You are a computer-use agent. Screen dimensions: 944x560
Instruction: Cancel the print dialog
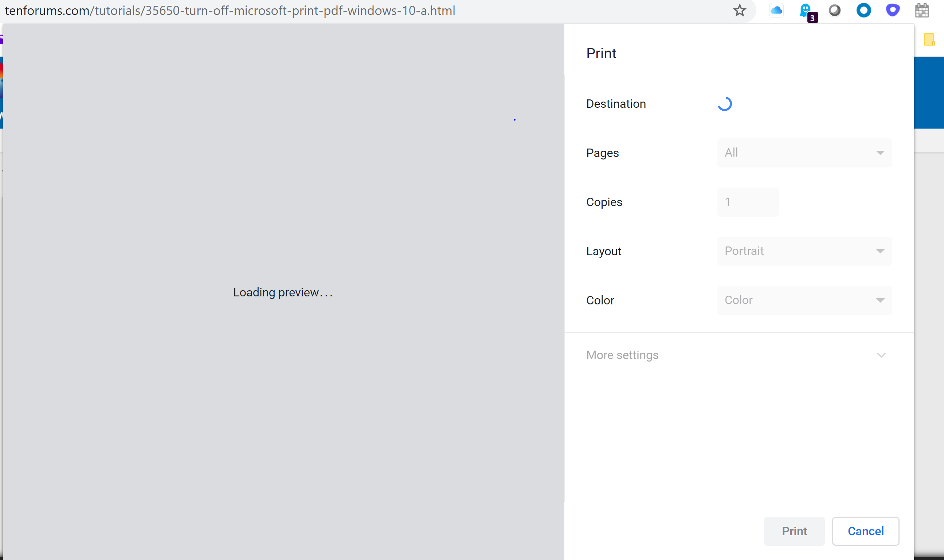[865, 531]
